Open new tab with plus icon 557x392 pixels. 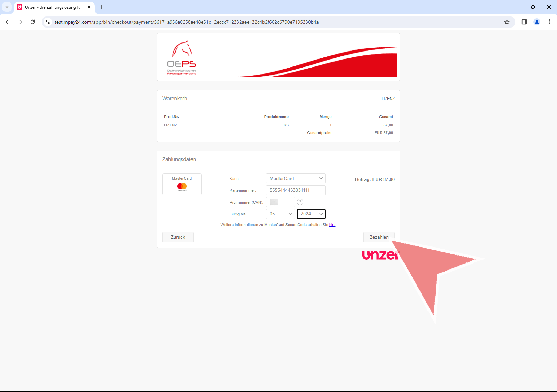[102, 7]
